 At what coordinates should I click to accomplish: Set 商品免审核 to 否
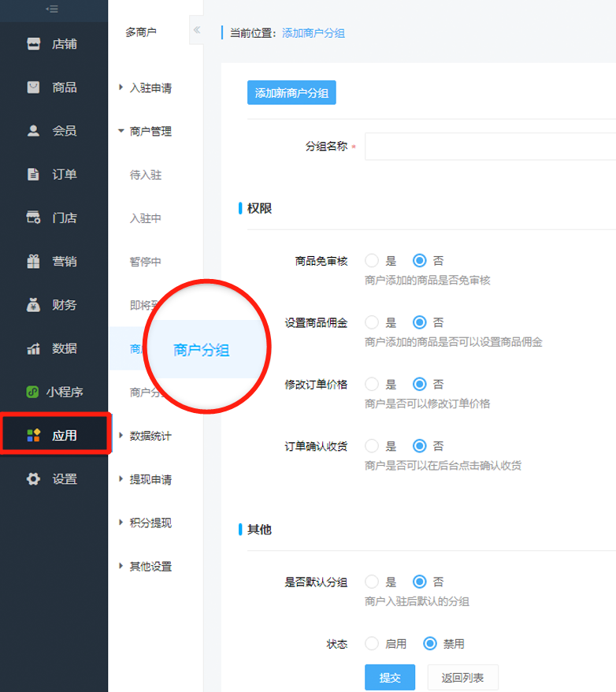[420, 261]
